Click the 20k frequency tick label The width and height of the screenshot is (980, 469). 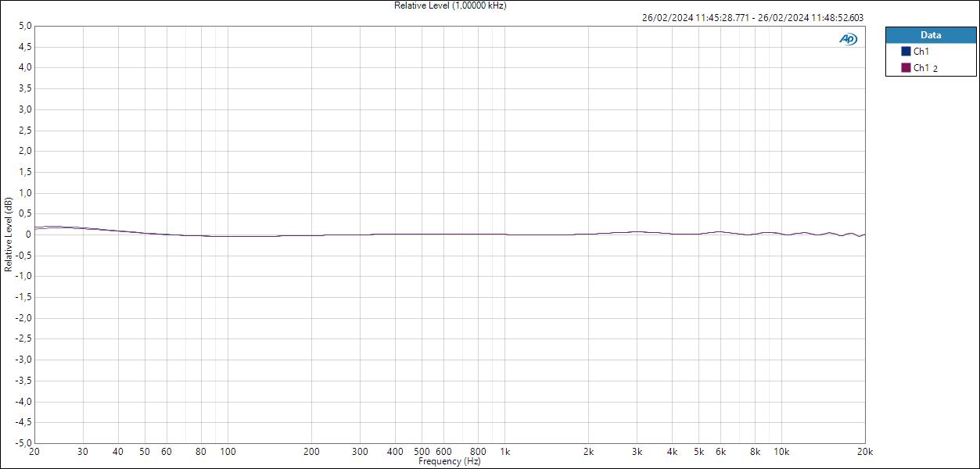coord(864,452)
